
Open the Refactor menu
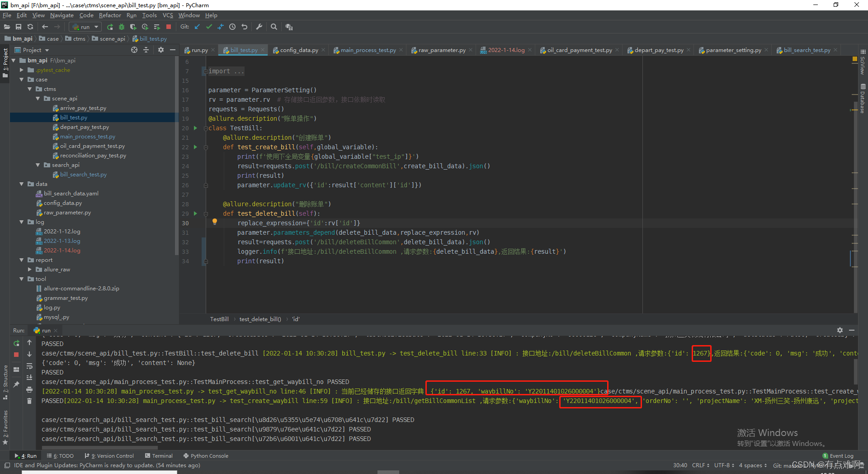point(110,15)
